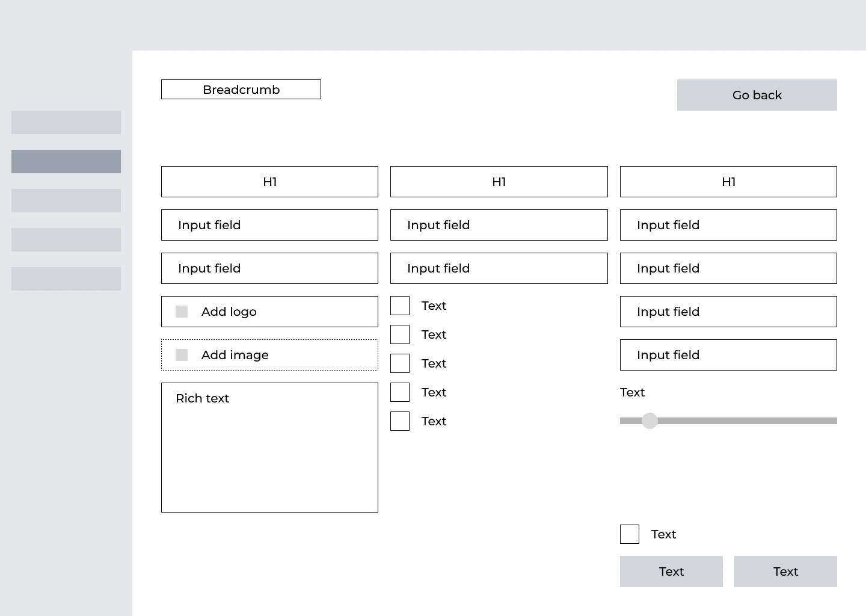
Task: Click the gray icon beside Add logo
Action: [x=182, y=312]
